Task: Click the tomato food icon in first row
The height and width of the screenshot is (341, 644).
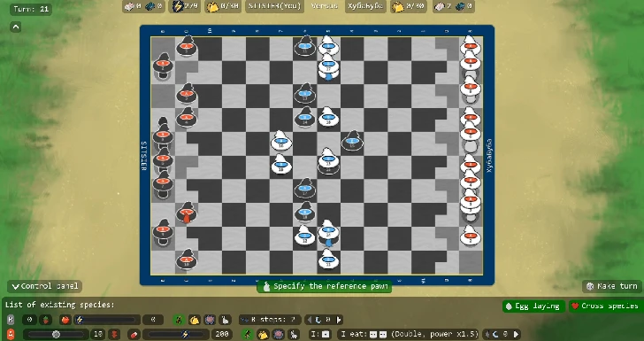Action: [65, 320]
